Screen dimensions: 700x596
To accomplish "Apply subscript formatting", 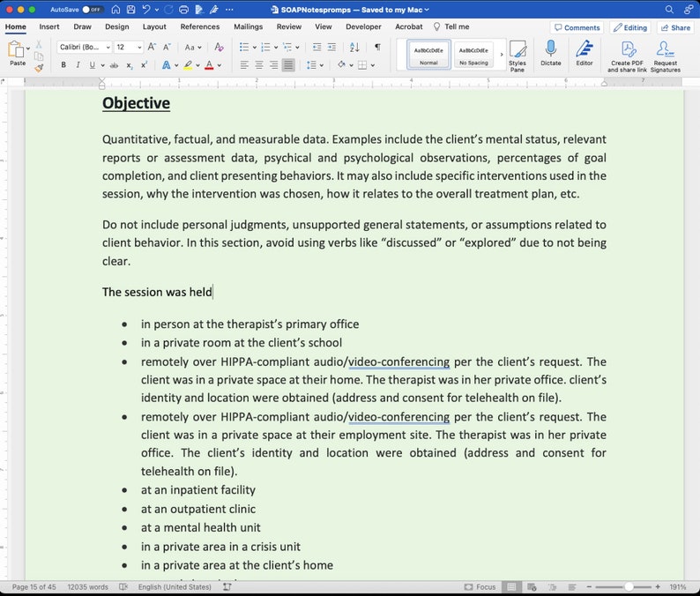I will click(x=129, y=65).
